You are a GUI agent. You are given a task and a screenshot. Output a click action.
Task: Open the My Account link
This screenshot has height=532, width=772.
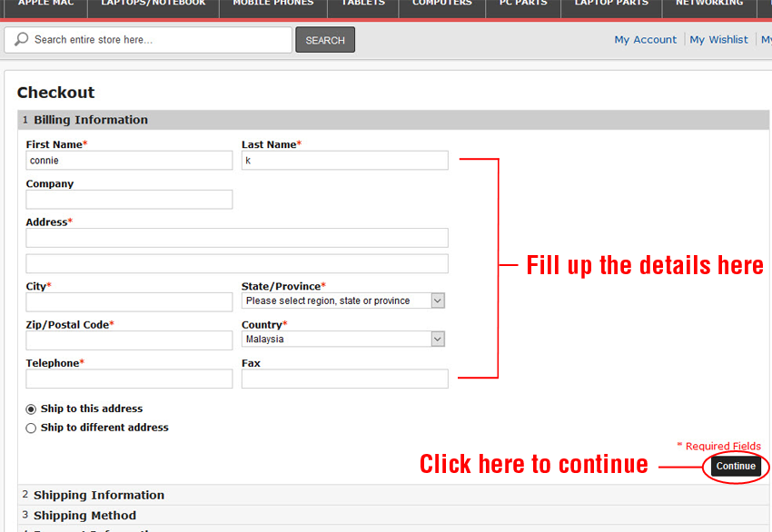tap(645, 39)
